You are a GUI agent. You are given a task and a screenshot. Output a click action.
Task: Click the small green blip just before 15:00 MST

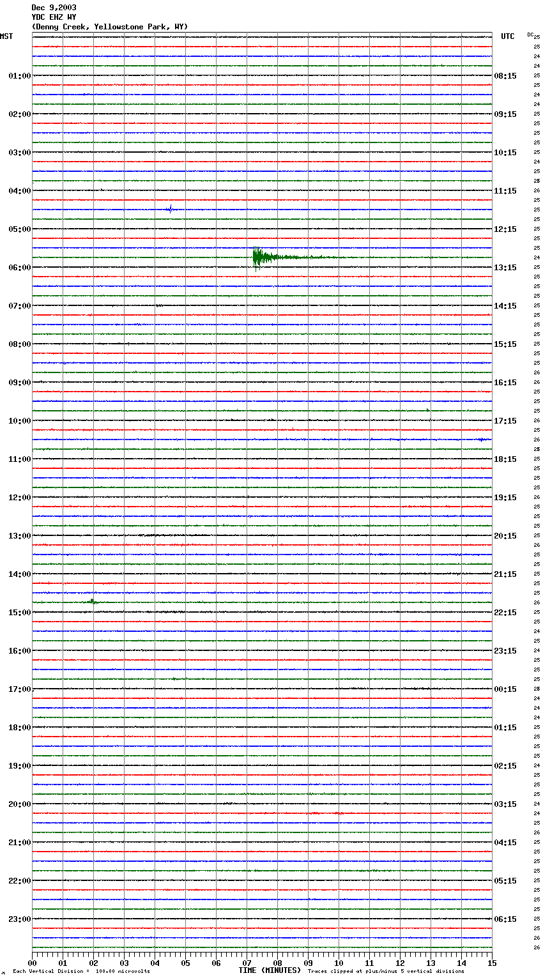(x=93, y=601)
